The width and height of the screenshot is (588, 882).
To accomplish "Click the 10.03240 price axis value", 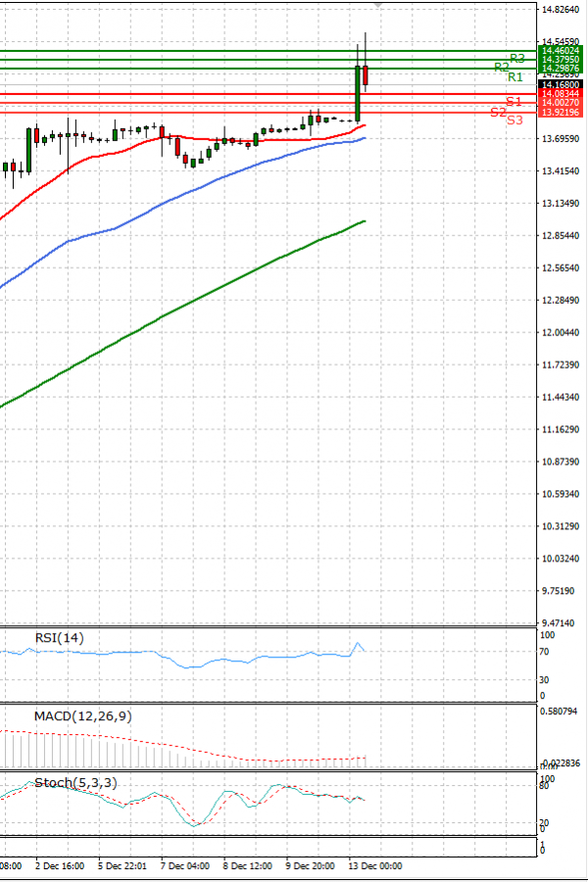I will click(561, 559).
